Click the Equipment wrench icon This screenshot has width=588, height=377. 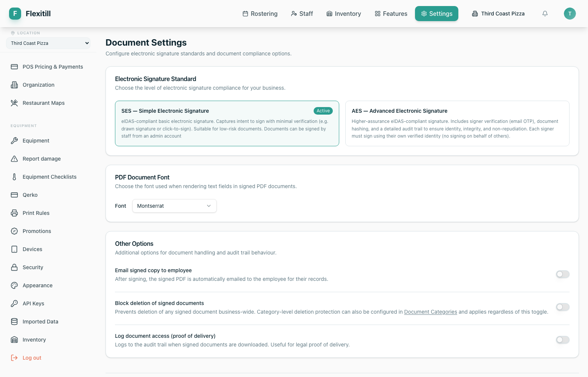(14, 141)
